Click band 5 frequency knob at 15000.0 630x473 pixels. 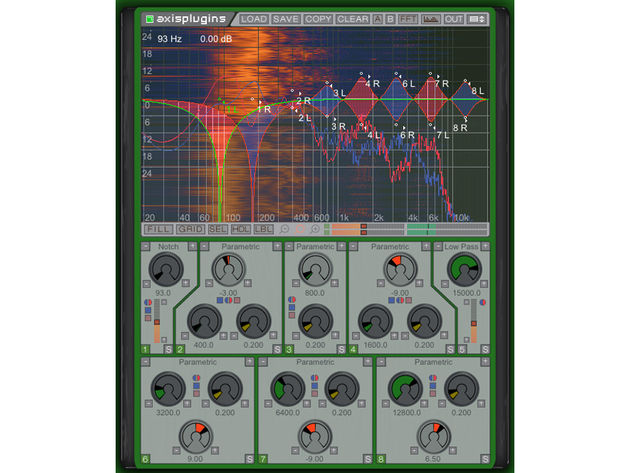(465, 269)
